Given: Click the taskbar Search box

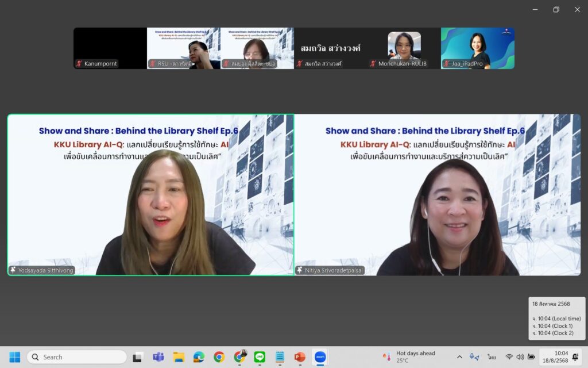Looking at the screenshot, I should [77, 357].
